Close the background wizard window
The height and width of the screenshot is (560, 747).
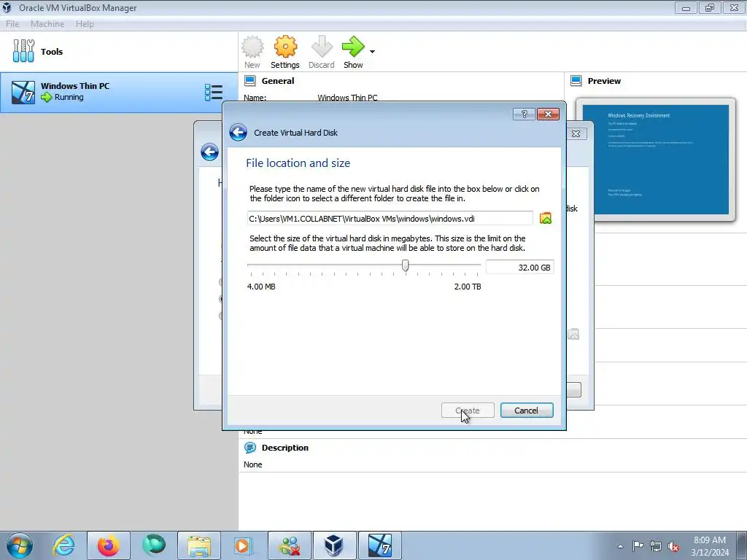coord(576,134)
